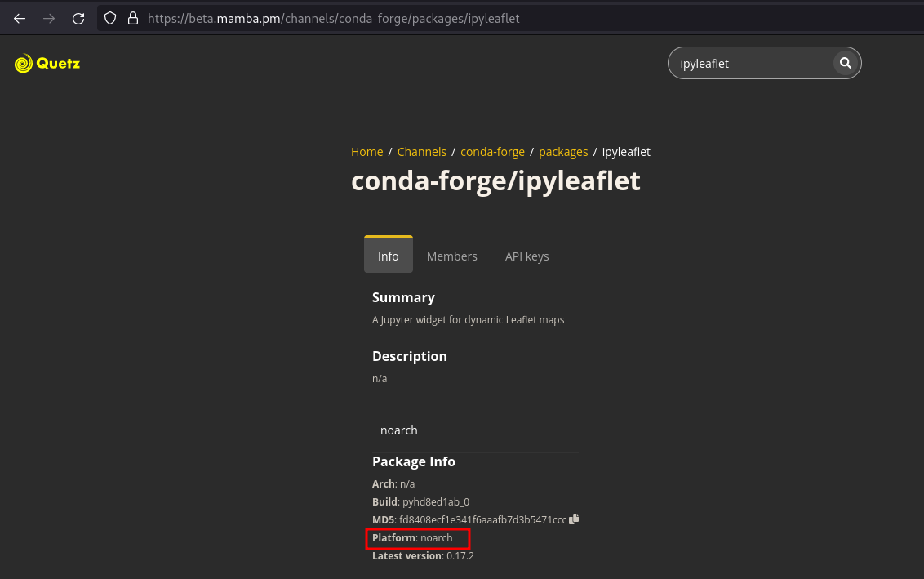Viewport: 924px width, 579px height.
Task: Click the Quetz logo
Action: [x=47, y=63]
